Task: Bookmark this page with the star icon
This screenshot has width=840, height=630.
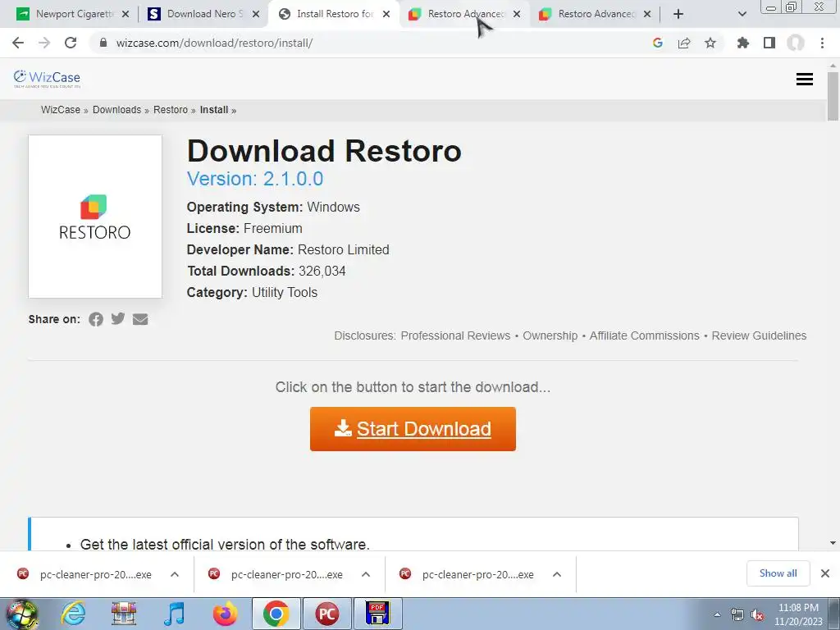Action: [710, 43]
